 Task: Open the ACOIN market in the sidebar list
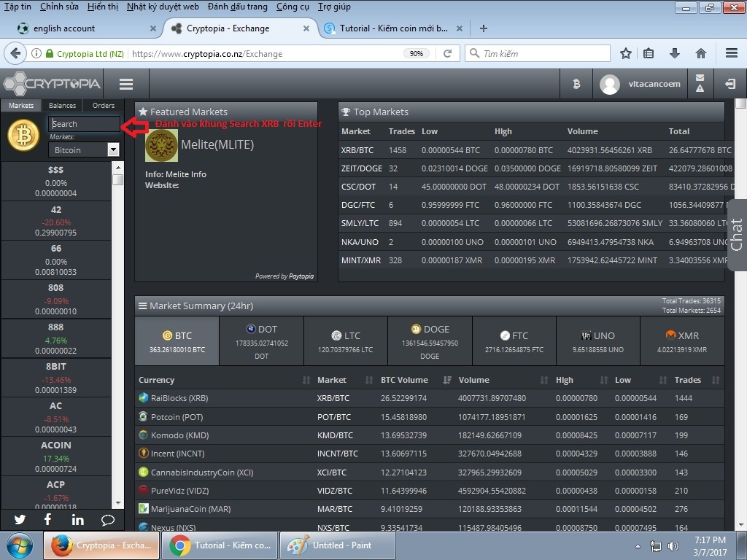[x=55, y=456]
